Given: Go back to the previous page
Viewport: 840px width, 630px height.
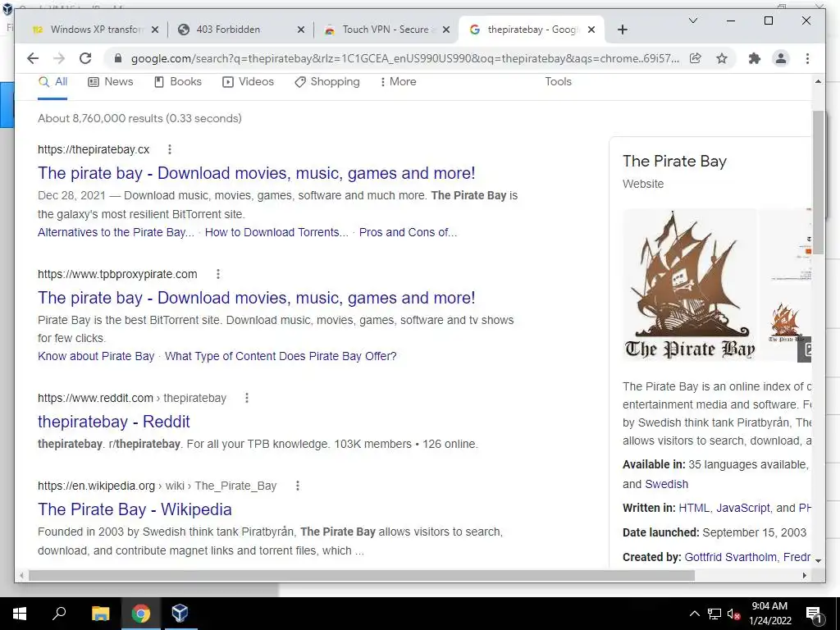Looking at the screenshot, I should [33, 58].
